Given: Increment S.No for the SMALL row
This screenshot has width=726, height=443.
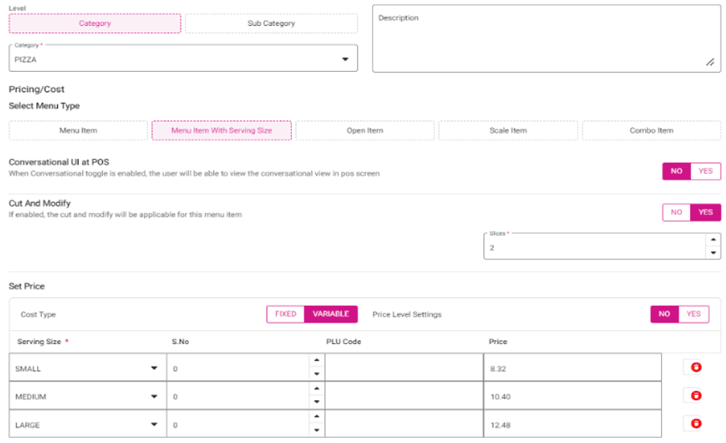Looking at the screenshot, I should (x=316, y=362).
